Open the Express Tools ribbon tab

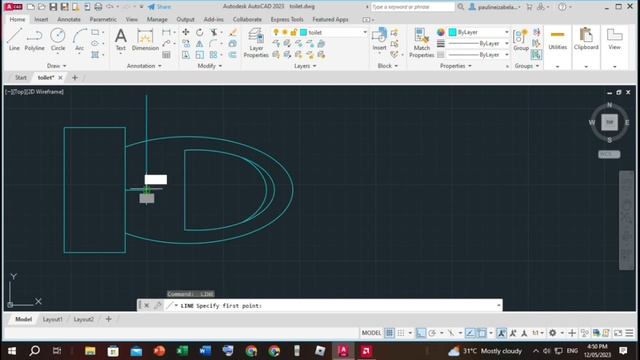pos(287,19)
